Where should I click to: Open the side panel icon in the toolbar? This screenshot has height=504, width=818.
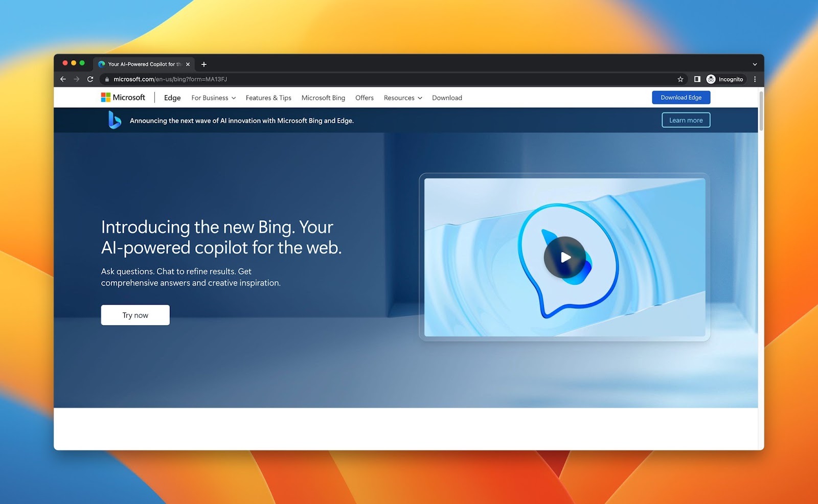[697, 79]
